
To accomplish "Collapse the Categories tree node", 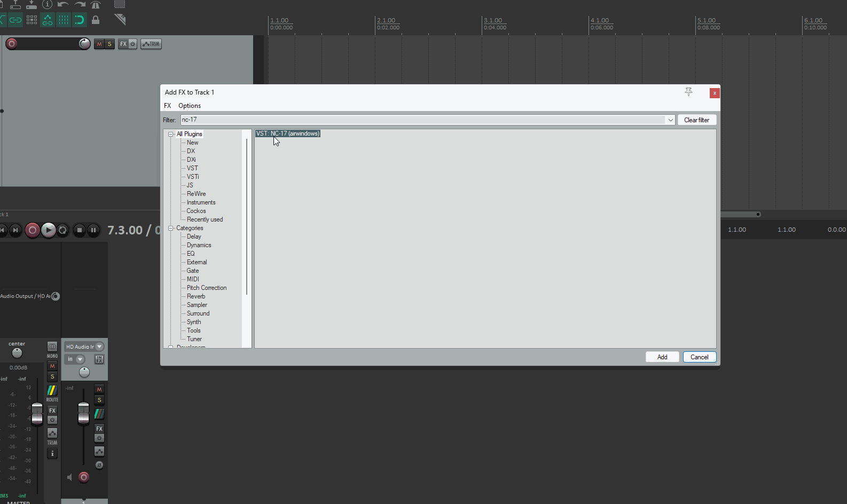I will click(x=171, y=228).
